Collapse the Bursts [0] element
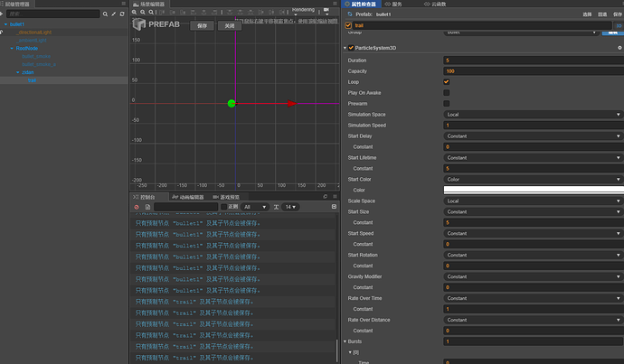 350,352
